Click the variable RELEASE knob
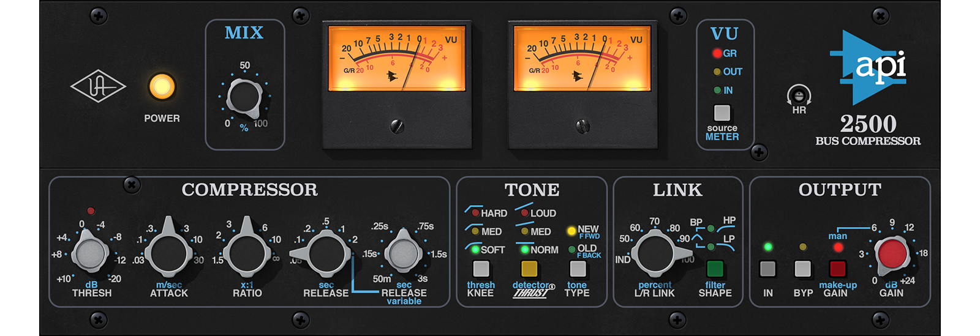 [x=403, y=253]
